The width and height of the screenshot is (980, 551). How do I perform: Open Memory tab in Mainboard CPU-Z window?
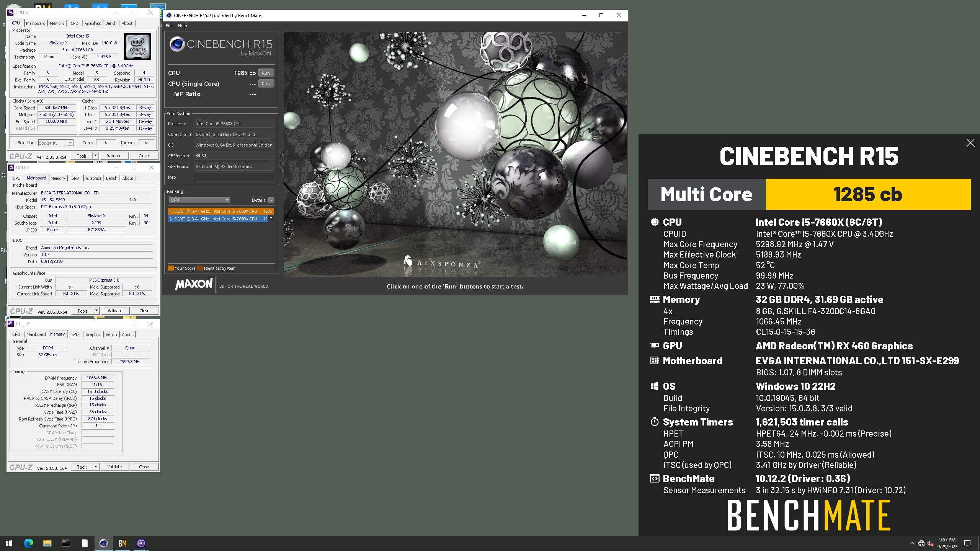(58, 178)
